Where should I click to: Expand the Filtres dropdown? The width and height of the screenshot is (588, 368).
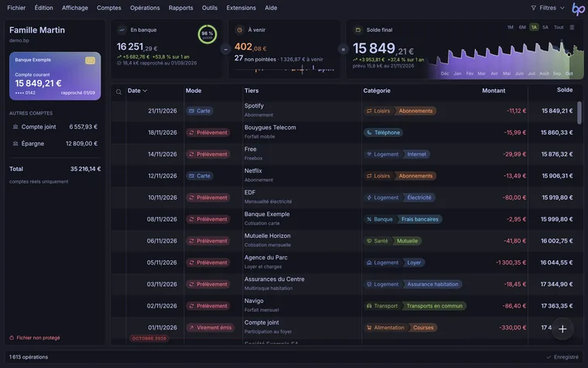pos(548,8)
